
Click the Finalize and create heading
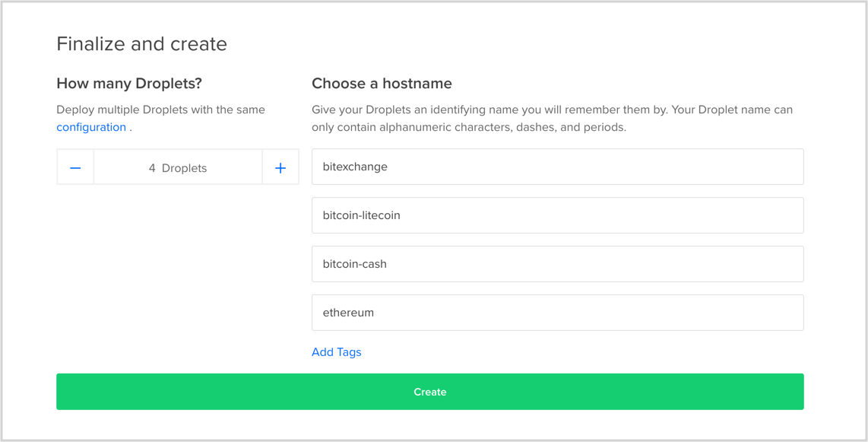pyautogui.click(x=141, y=44)
